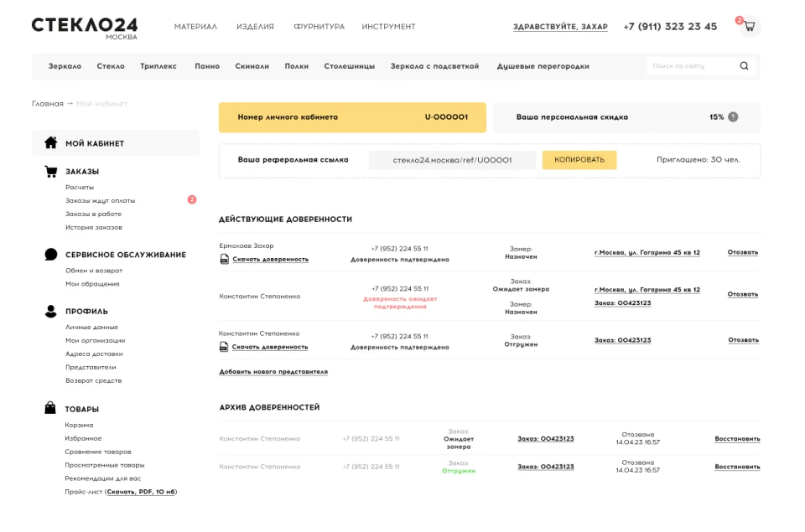Go to Стекло category
Image resolution: width=805 pixels, height=532 pixels.
coord(111,66)
